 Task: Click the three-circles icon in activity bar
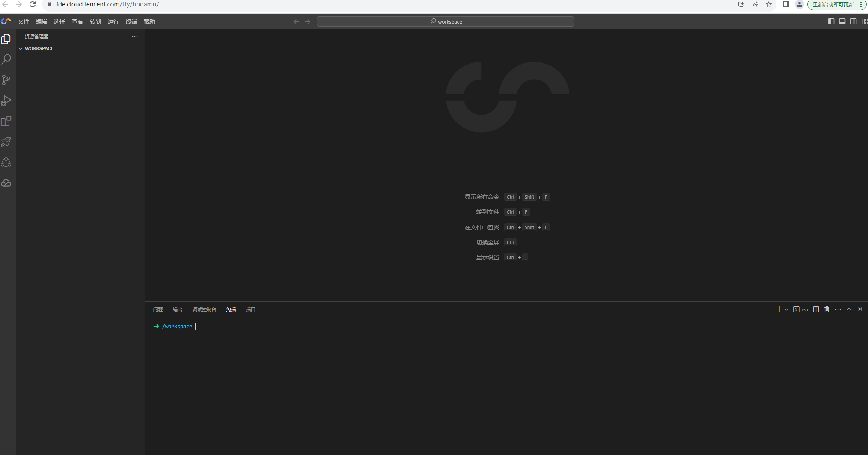pos(6,162)
